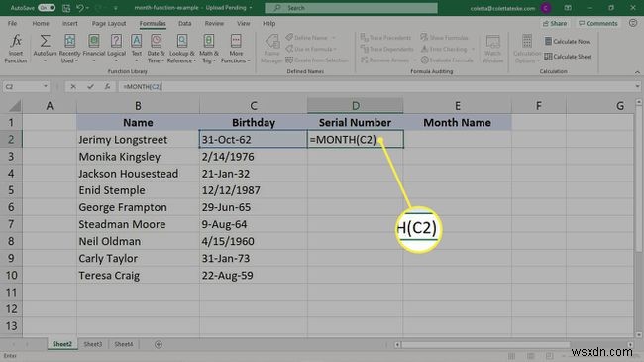Select column D header
This screenshot has width=644, height=362.
coord(356,106)
